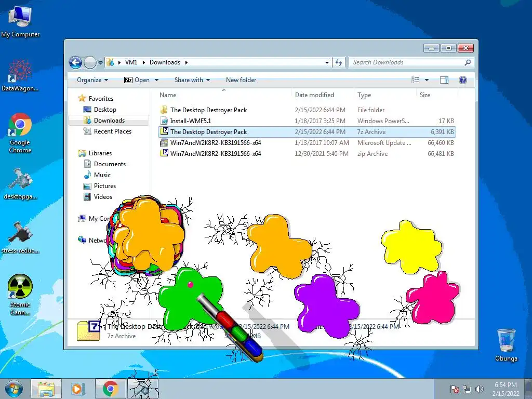This screenshot has width=532, height=399.
Task: Select the desktopga... desktop icon
Action: [x=20, y=183]
